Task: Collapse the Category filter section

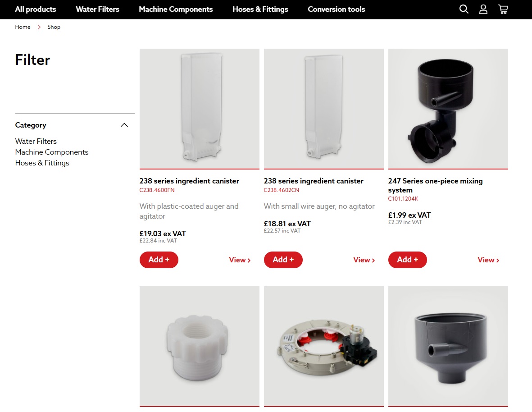Action: 124,125
